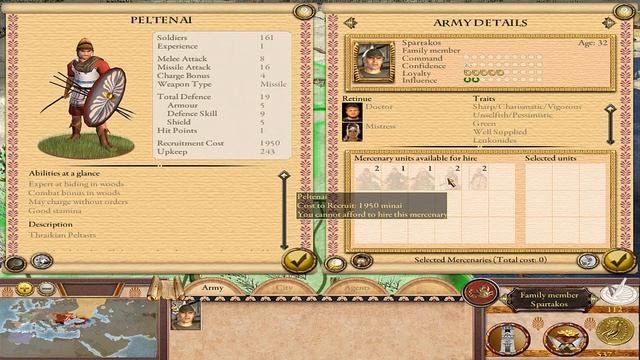Click the ability 'Expert at hiding in woods'
Image resolution: width=640 pixels, height=360 pixels.
(76, 184)
